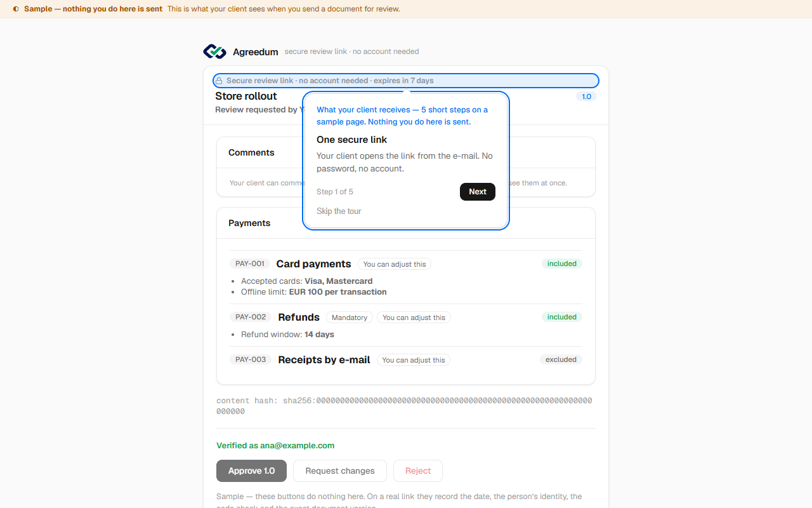Click the excluded badge on Receipts by e-mail

tap(561, 359)
